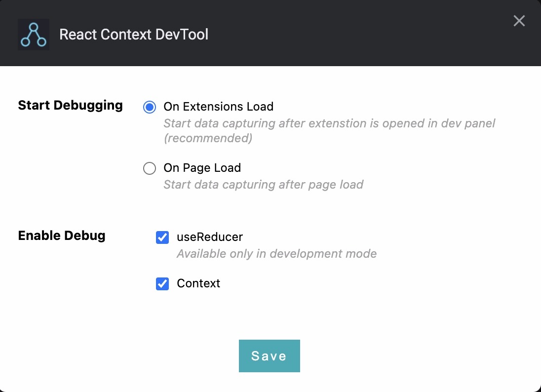Click the empty white area beside Save
The image size is (541, 392).
point(395,356)
